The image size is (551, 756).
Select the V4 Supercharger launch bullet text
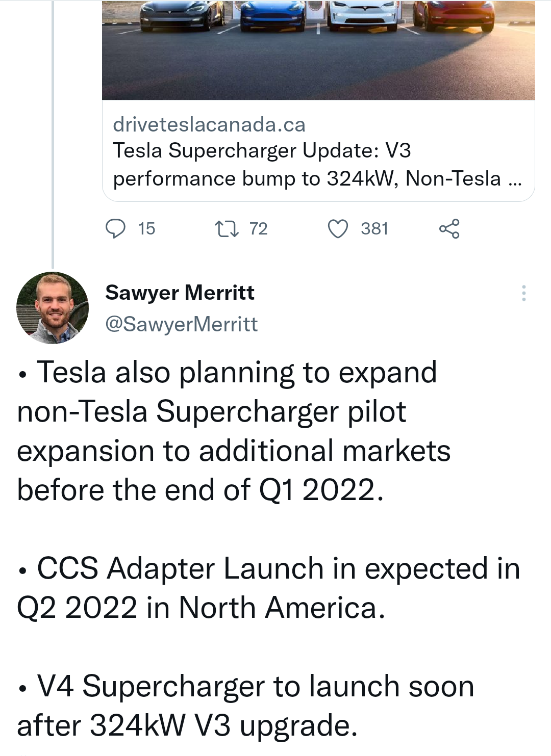pos(245,706)
